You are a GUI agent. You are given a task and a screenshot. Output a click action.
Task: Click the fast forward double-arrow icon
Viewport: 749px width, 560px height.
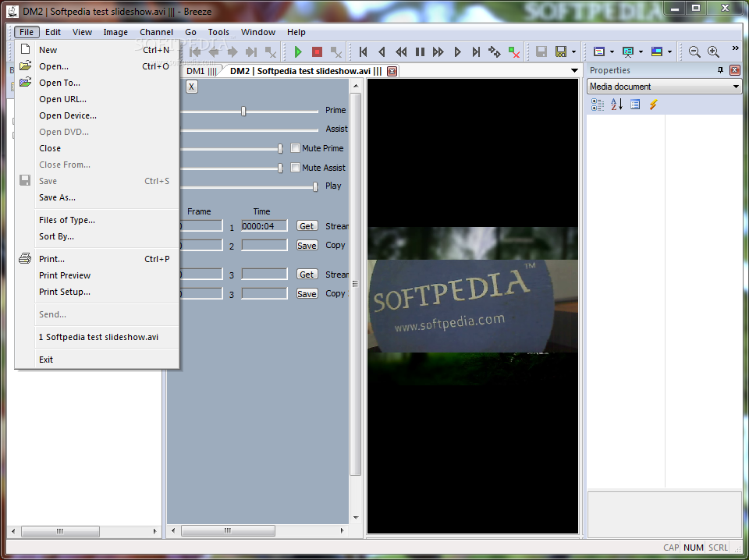point(438,51)
